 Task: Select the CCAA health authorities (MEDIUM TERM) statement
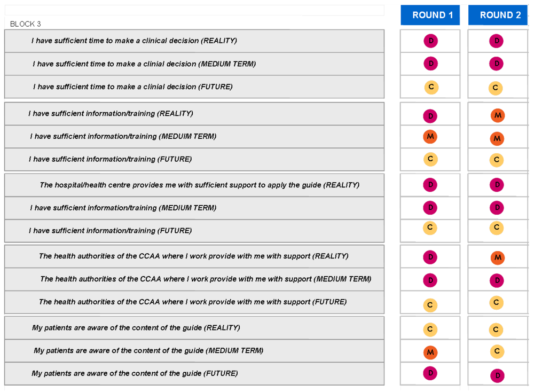194,279
